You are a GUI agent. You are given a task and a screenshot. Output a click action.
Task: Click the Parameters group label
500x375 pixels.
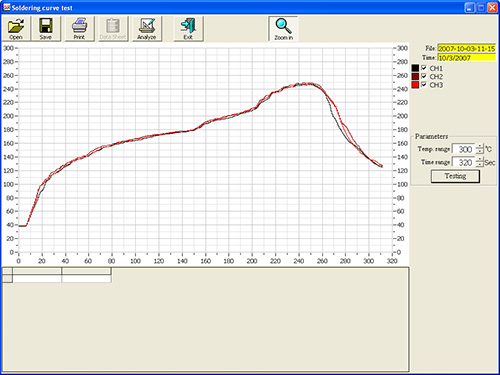click(431, 136)
